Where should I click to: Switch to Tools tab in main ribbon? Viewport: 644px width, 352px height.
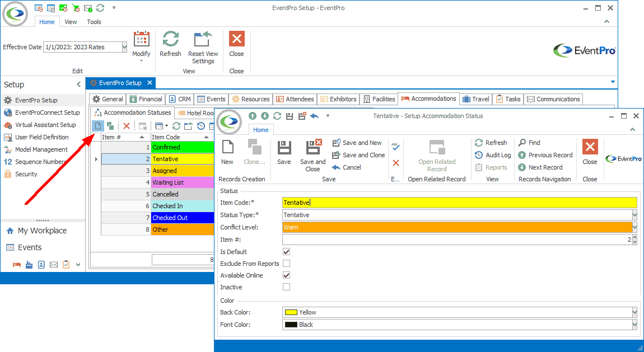(94, 22)
